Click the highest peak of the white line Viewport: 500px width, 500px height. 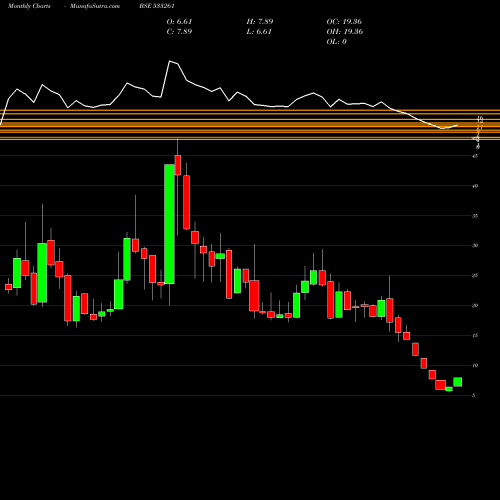coord(170,61)
